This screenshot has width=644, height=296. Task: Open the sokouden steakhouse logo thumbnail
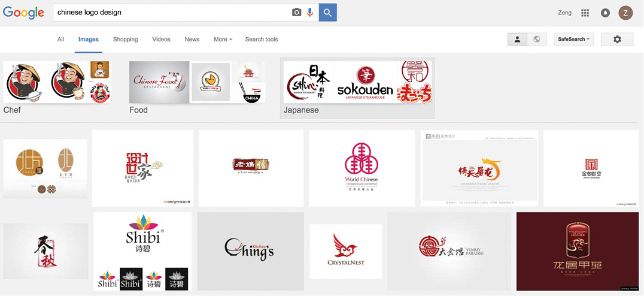point(365,82)
